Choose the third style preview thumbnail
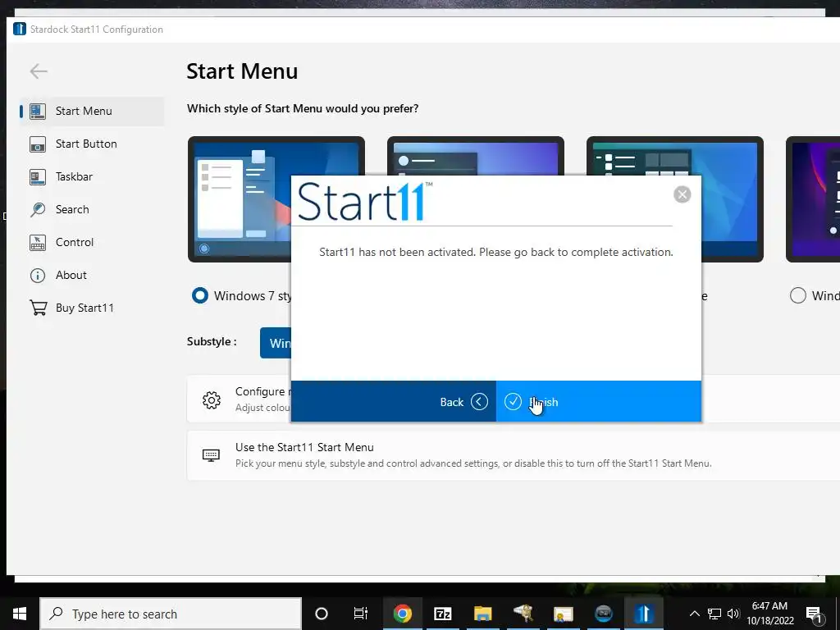Screen dimensions: 840x630 [732, 199]
